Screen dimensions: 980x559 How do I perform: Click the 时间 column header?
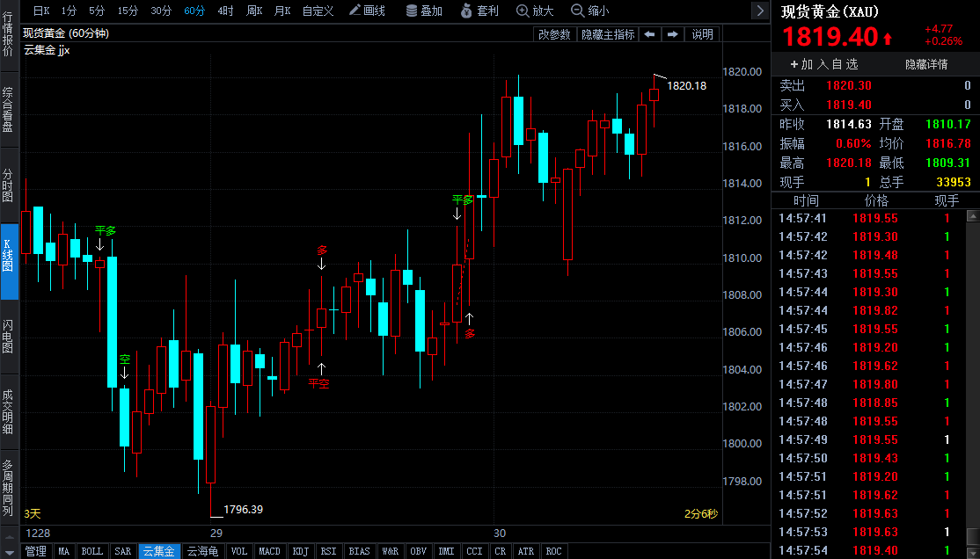(806, 200)
